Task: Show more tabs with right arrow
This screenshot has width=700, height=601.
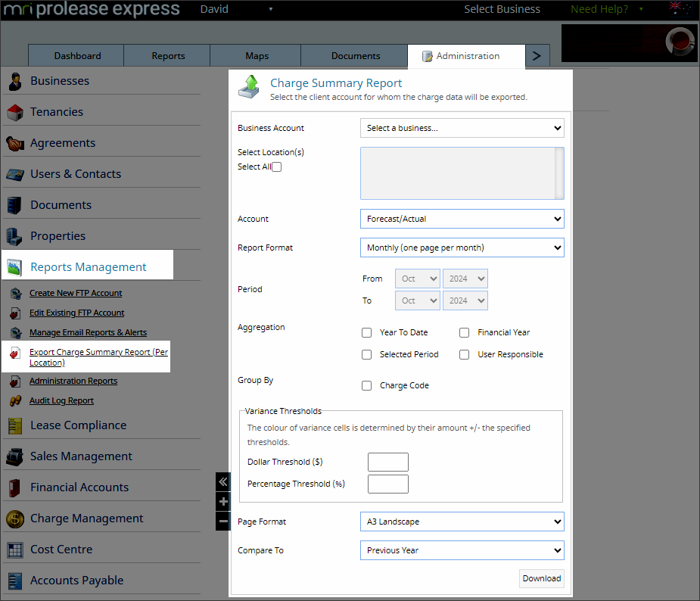Action: point(537,56)
